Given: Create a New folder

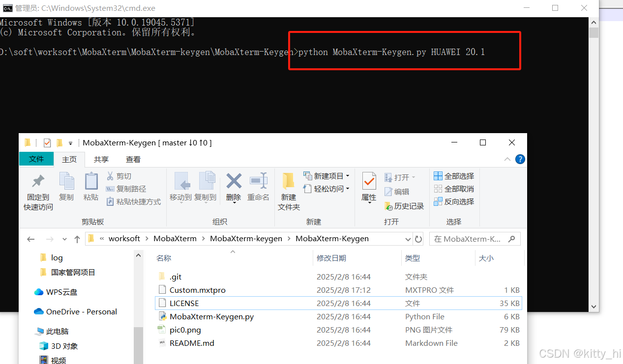Looking at the screenshot, I should [x=289, y=192].
